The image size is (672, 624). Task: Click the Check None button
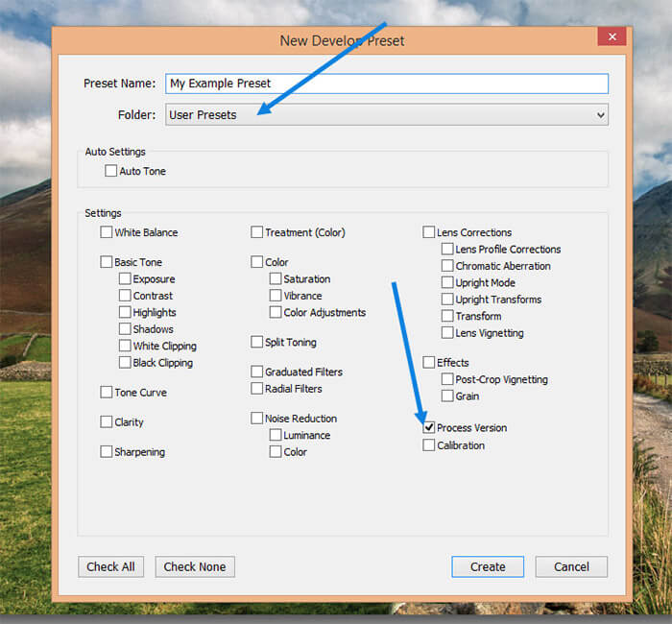point(195,566)
